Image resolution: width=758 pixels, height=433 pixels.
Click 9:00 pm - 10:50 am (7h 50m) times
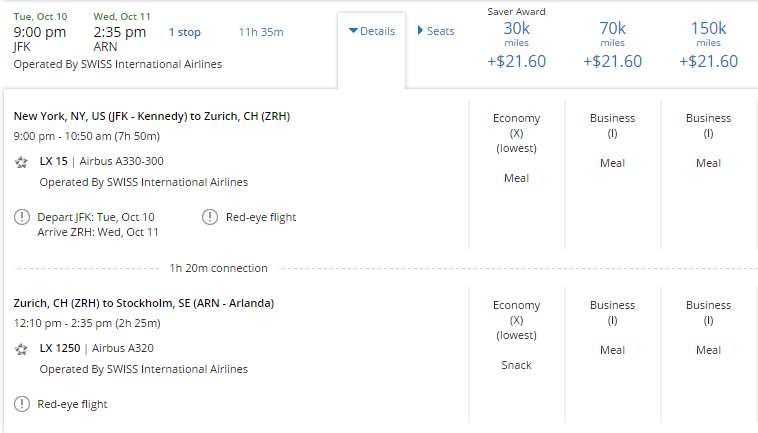pos(87,136)
